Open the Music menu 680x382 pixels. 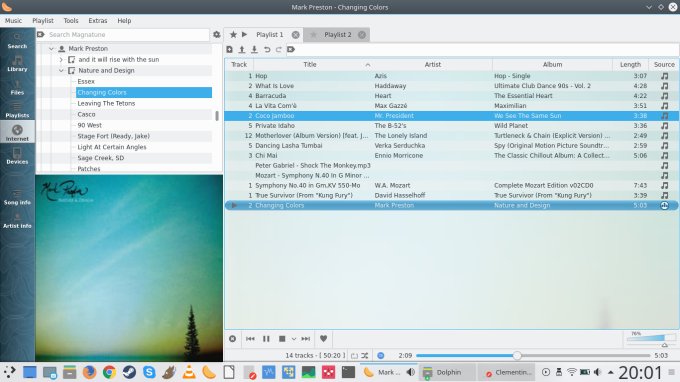pos(13,20)
